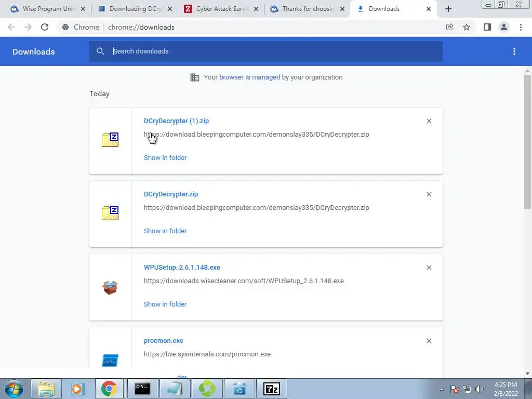
Task: Click the source URL of DCryDecrypter (1).zip
Action: [257, 135]
